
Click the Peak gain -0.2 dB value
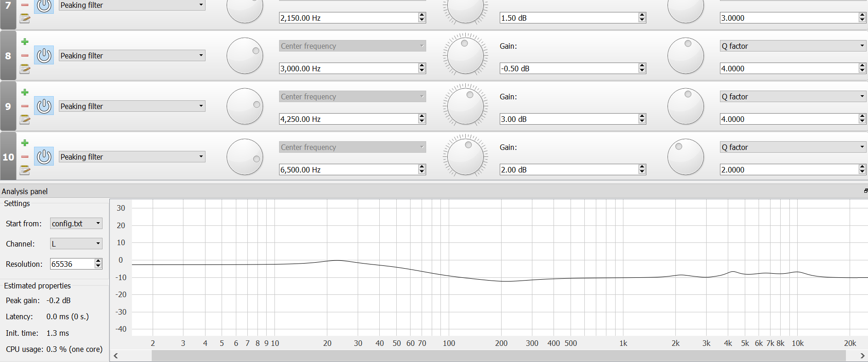point(58,300)
